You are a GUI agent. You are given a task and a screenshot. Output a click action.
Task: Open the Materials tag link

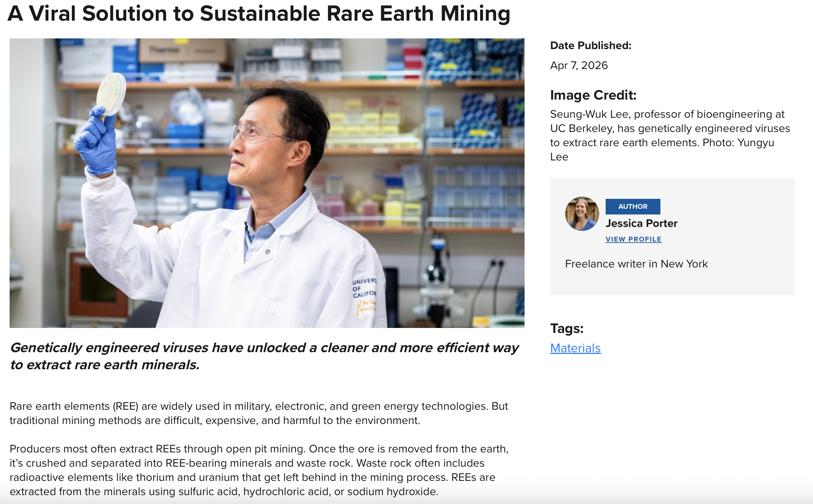pos(575,348)
